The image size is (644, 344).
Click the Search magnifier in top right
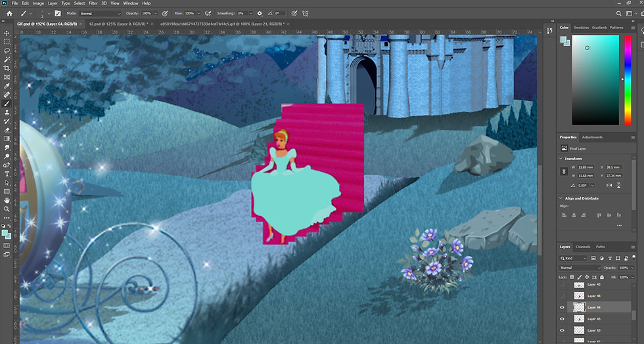point(618,13)
